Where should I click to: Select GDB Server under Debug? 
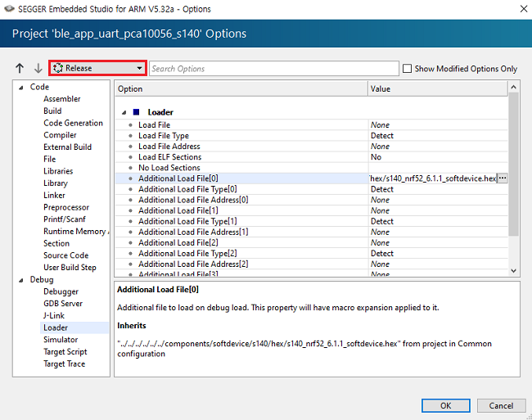[x=63, y=304]
